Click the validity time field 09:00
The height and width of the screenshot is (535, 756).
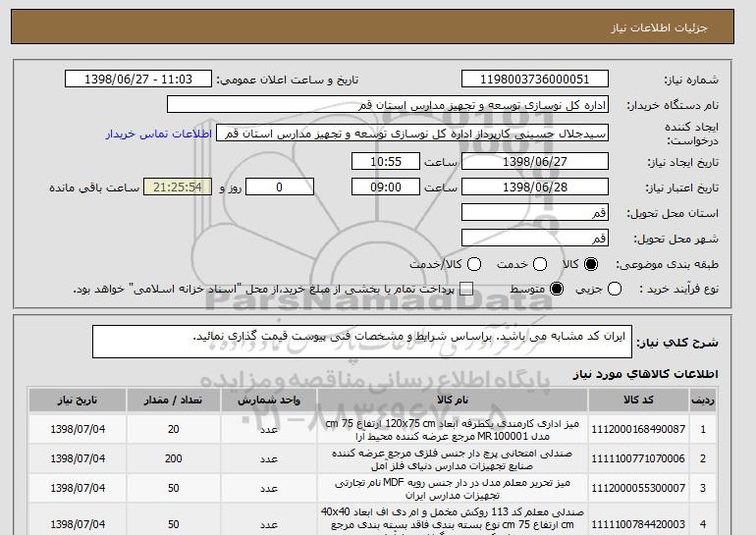click(386, 187)
